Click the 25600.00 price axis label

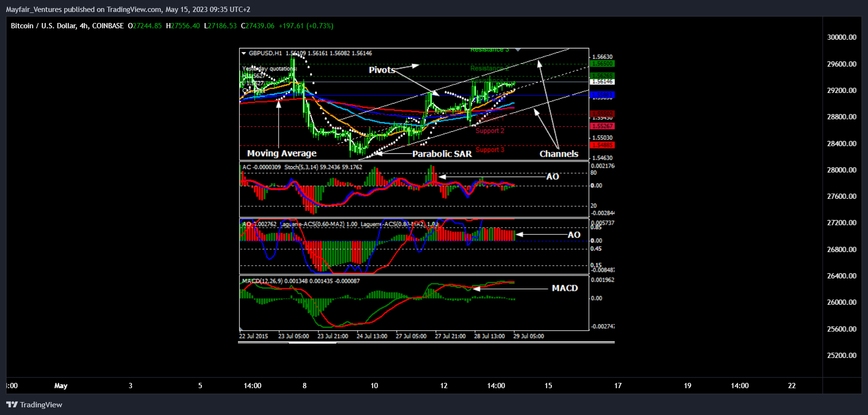[x=842, y=329]
